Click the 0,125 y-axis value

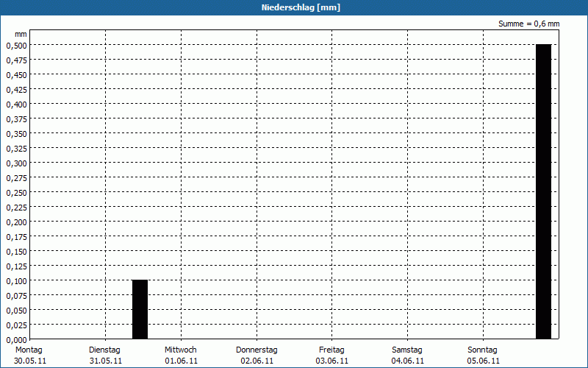(16, 266)
